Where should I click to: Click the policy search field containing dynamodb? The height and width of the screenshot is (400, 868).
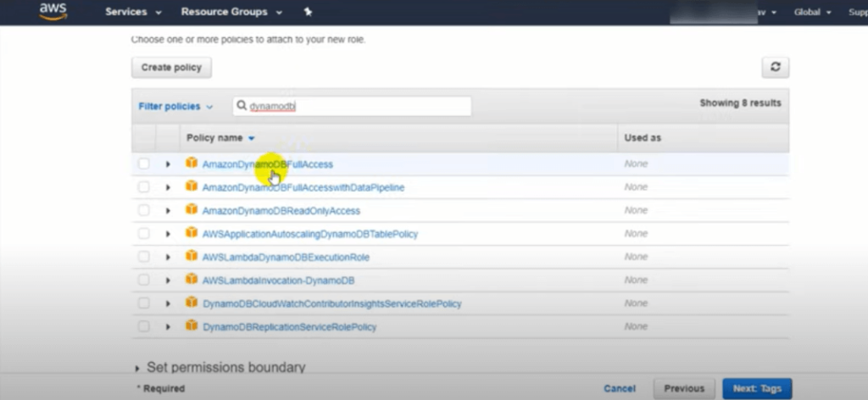pyautogui.click(x=352, y=106)
